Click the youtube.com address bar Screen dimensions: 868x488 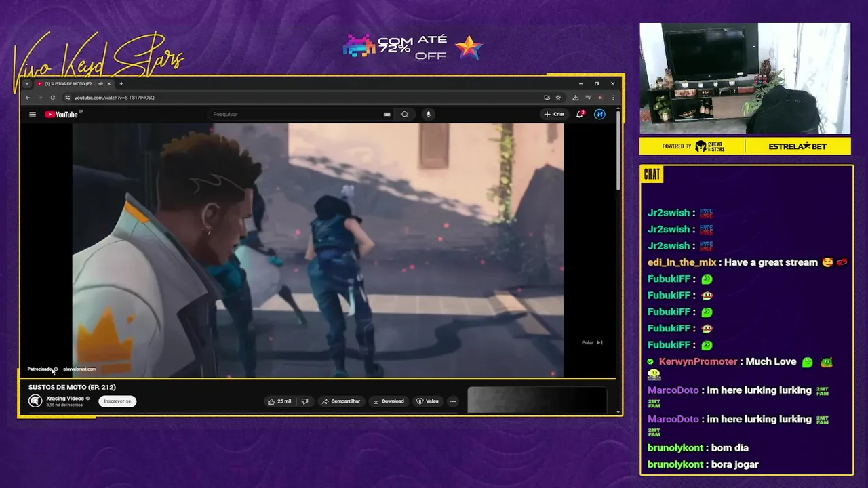click(x=305, y=98)
